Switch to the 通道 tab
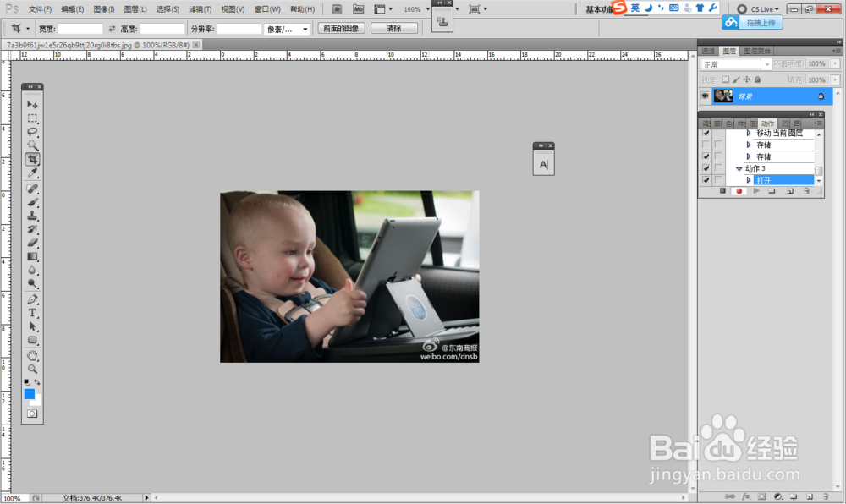Viewport: 846px width, 504px height. click(708, 52)
